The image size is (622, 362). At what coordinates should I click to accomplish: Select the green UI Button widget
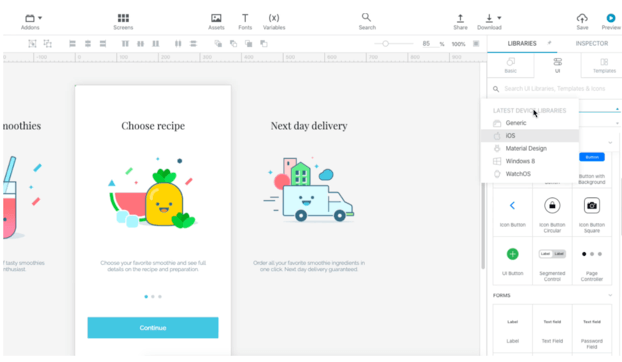tap(513, 260)
